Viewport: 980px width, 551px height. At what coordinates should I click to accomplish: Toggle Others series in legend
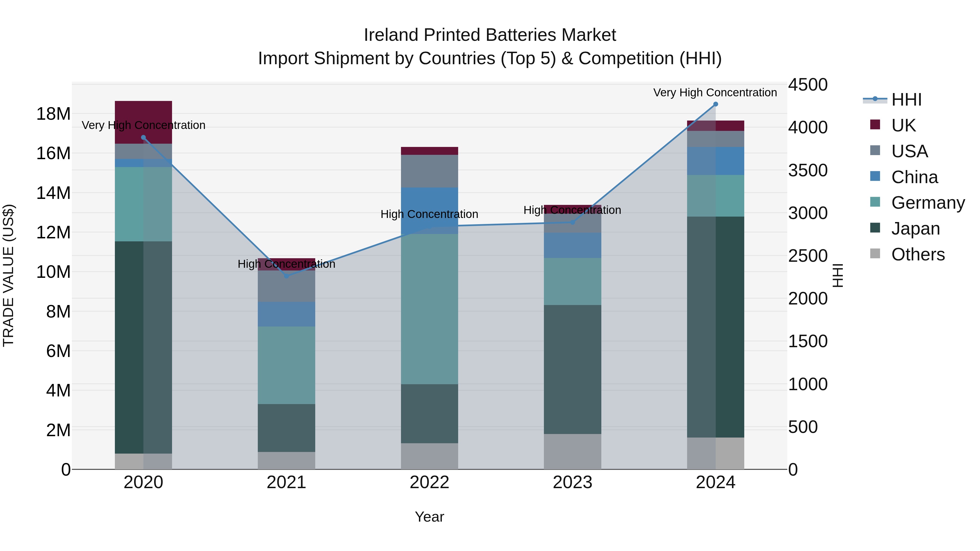[907, 254]
